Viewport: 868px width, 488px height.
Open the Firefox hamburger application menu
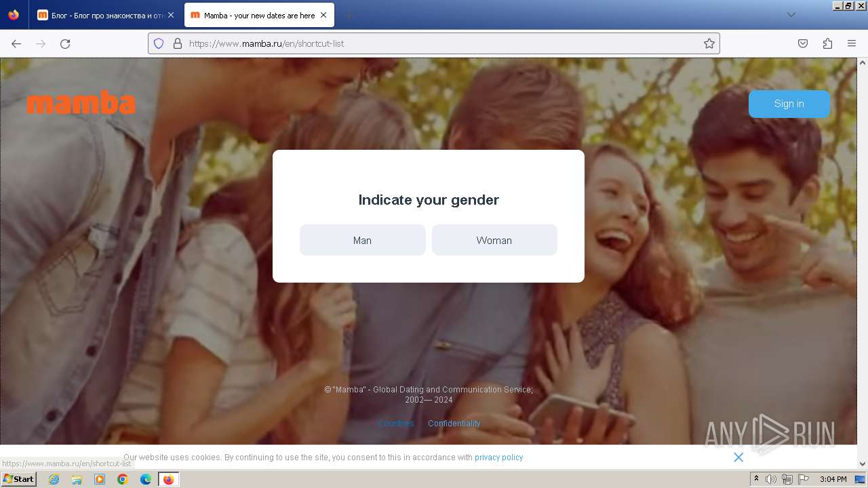[852, 43]
